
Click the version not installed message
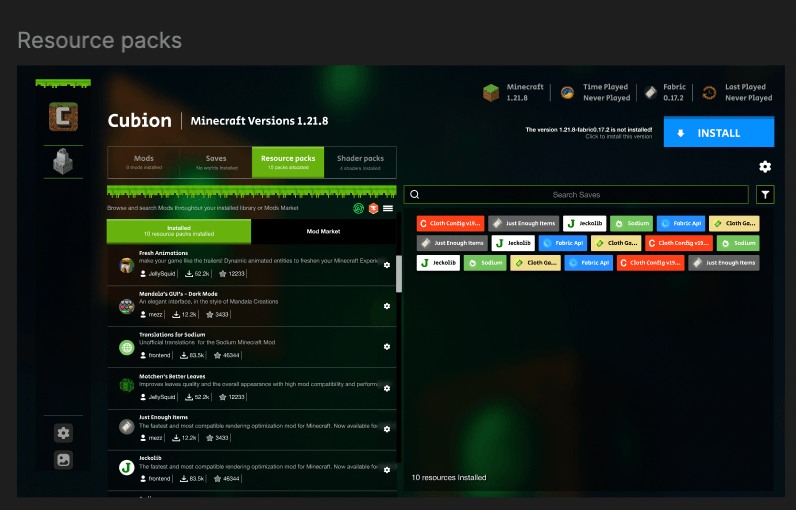click(x=588, y=130)
